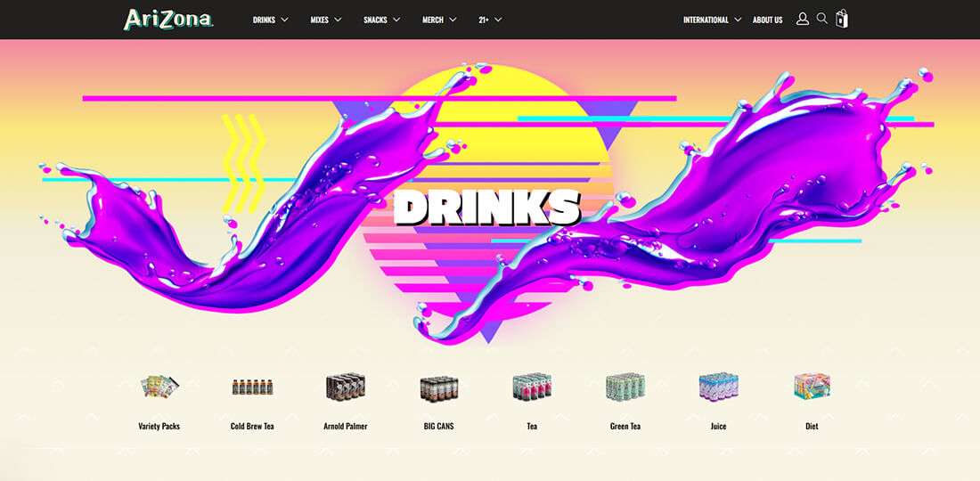980x481 pixels.
Task: Select the Green Tea cans image
Action: (625, 387)
